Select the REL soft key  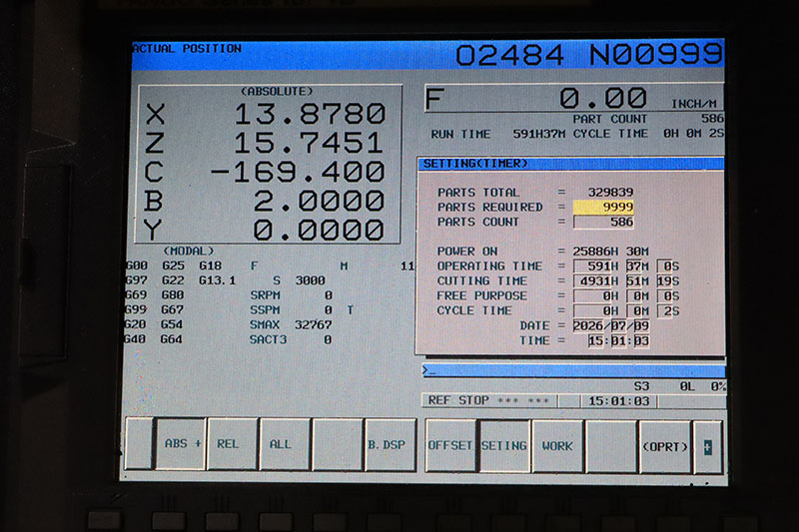click(233, 444)
